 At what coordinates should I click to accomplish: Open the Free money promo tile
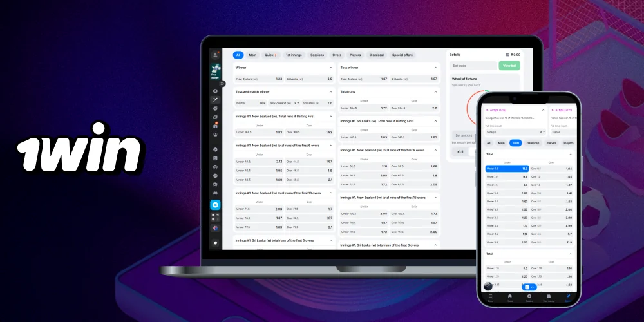(215, 71)
